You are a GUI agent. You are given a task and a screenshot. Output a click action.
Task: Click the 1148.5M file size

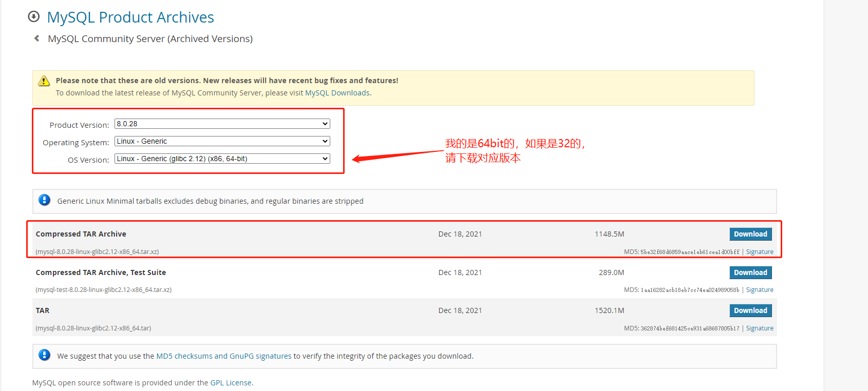pos(609,234)
